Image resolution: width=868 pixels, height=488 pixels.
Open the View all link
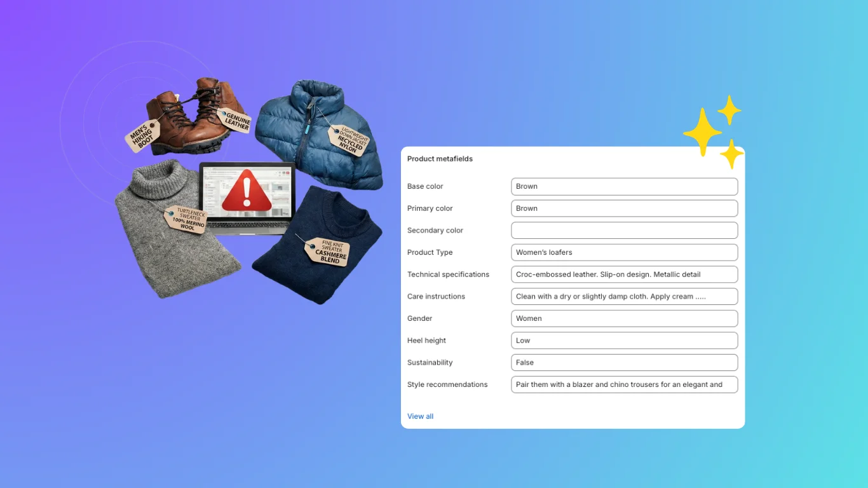pos(420,416)
